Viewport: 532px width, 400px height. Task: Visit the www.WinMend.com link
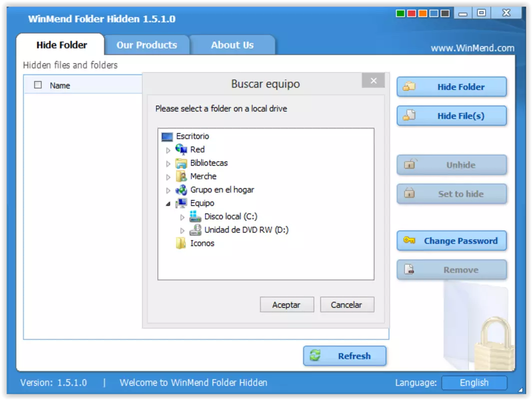point(472,48)
